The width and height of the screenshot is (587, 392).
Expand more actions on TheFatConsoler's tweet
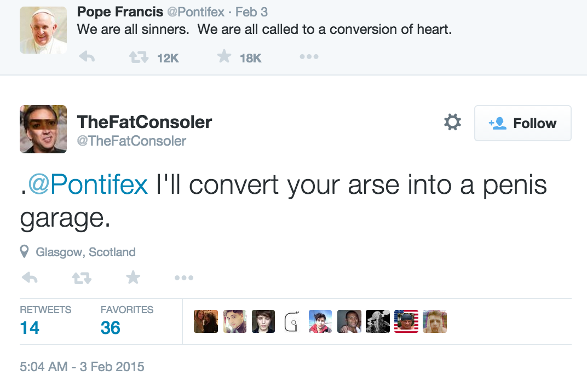point(184,278)
